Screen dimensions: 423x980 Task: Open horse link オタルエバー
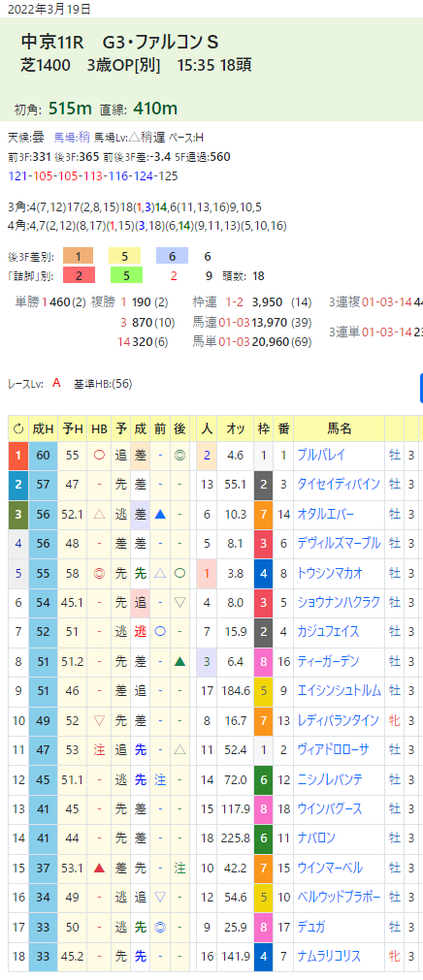point(325,515)
